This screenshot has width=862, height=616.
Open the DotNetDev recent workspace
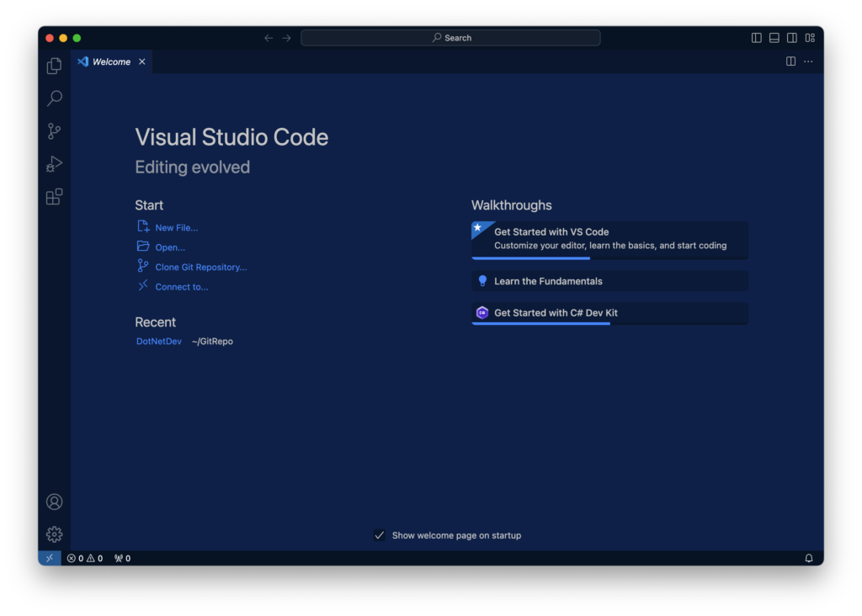click(x=158, y=341)
